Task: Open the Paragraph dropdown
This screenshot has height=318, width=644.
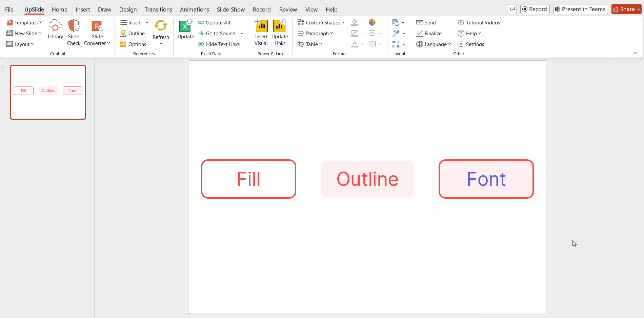Action: pos(315,33)
